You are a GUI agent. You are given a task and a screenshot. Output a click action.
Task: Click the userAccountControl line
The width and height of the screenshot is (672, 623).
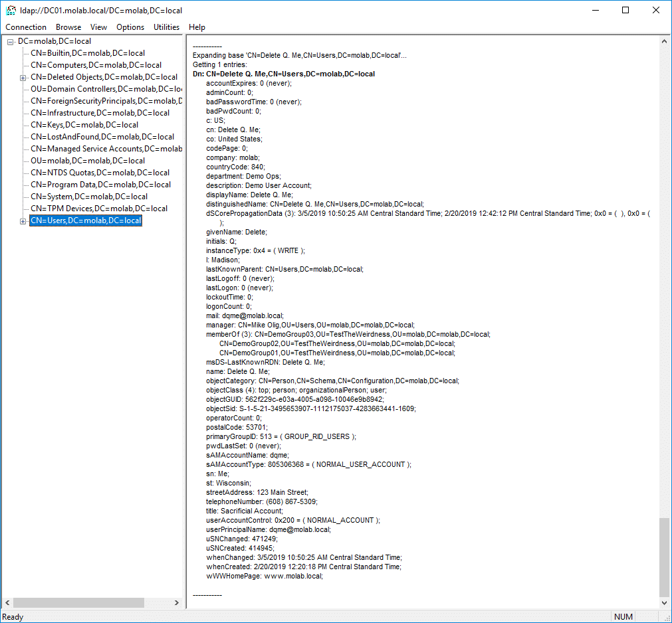(292, 520)
